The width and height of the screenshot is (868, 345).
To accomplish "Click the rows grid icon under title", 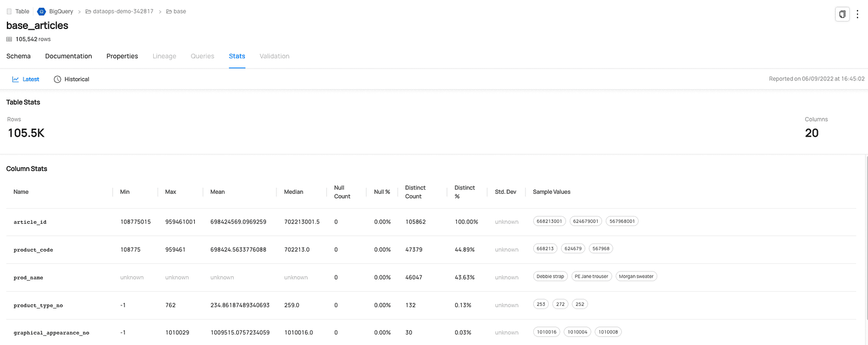I will click(9, 39).
